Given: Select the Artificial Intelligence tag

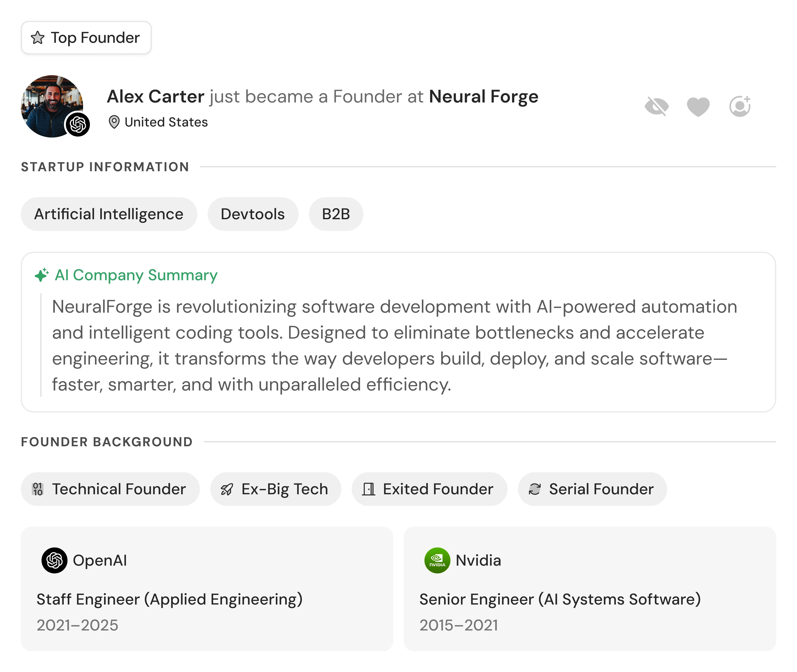Looking at the screenshot, I should [109, 214].
